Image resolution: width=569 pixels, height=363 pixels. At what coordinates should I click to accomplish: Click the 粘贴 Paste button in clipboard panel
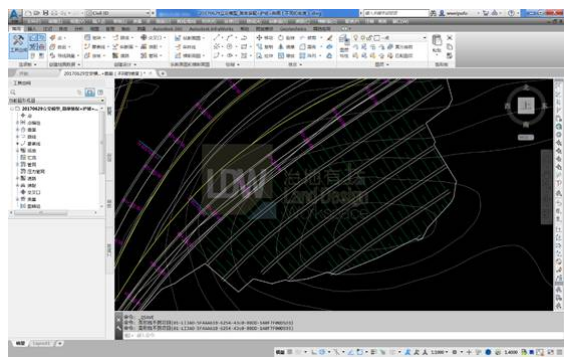coord(437,44)
